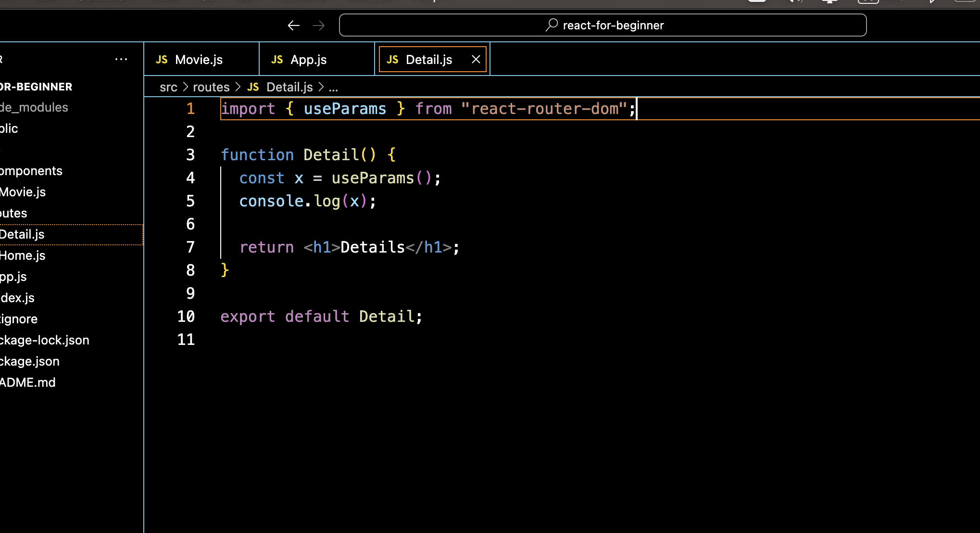Click the routes breadcrumb segment

[211, 87]
